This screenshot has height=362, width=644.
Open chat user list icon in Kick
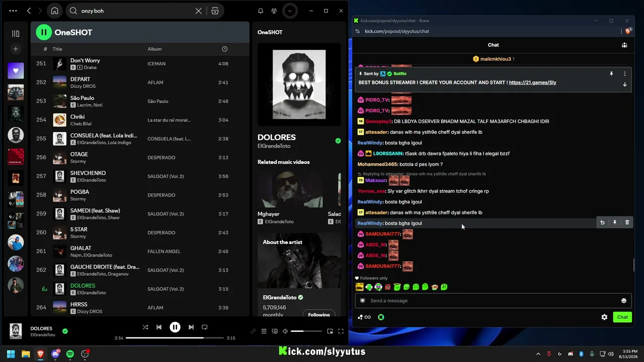coord(624,45)
